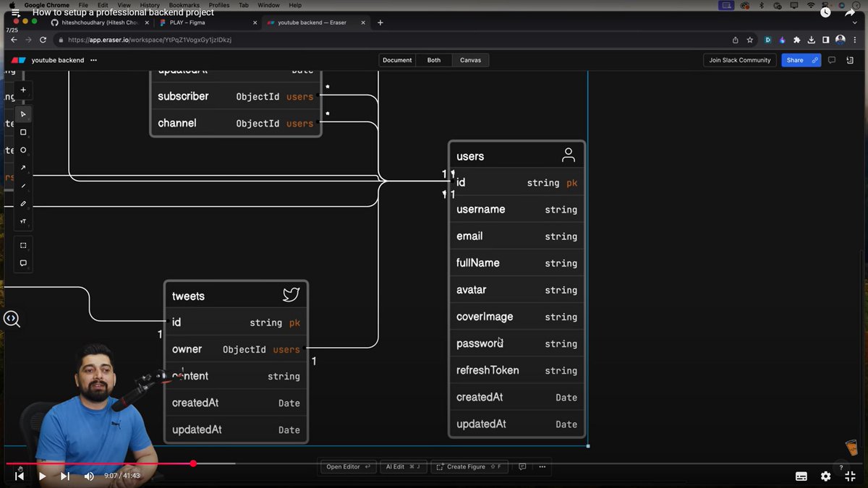The width and height of the screenshot is (868, 488).
Task: Select the arrow tool
Action: (x=23, y=168)
